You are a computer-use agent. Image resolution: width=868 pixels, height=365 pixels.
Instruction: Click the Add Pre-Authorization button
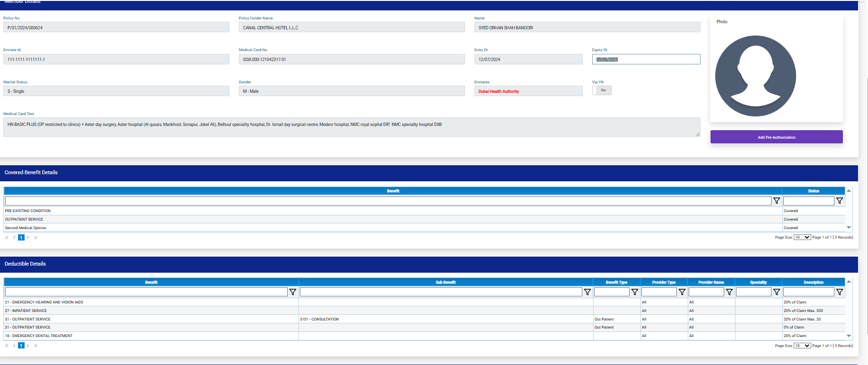(x=776, y=137)
